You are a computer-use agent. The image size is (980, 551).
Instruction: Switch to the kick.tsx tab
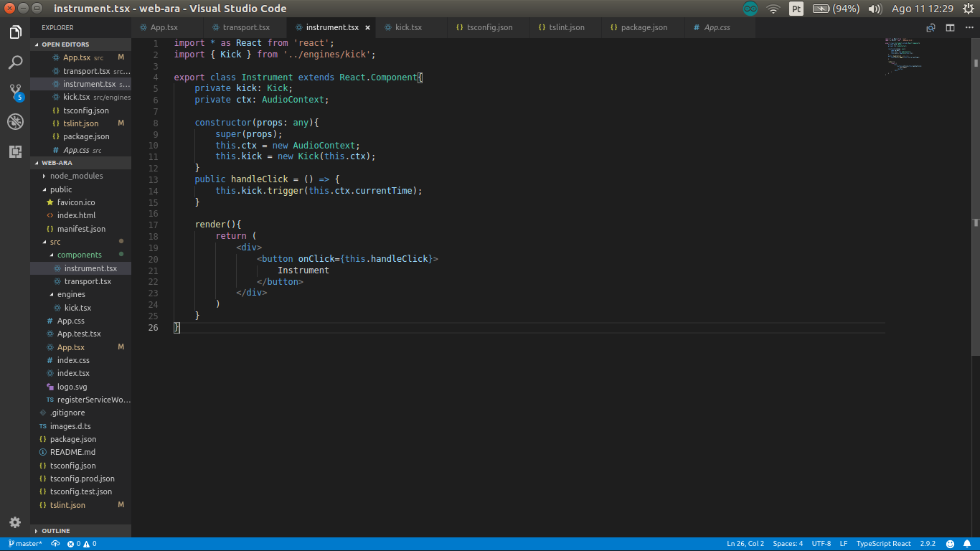pyautogui.click(x=408, y=28)
